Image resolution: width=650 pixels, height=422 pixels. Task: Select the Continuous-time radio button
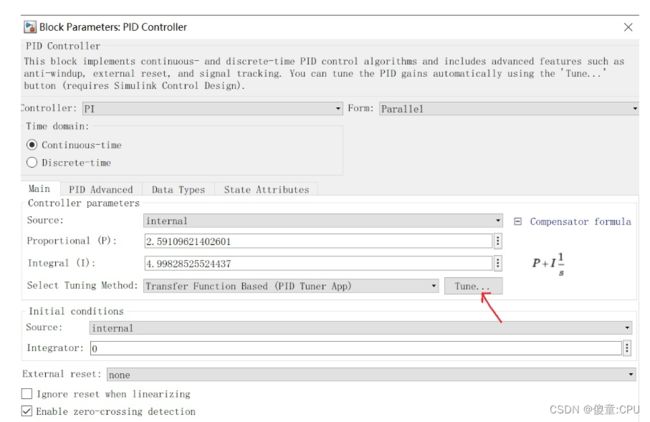tap(32, 145)
